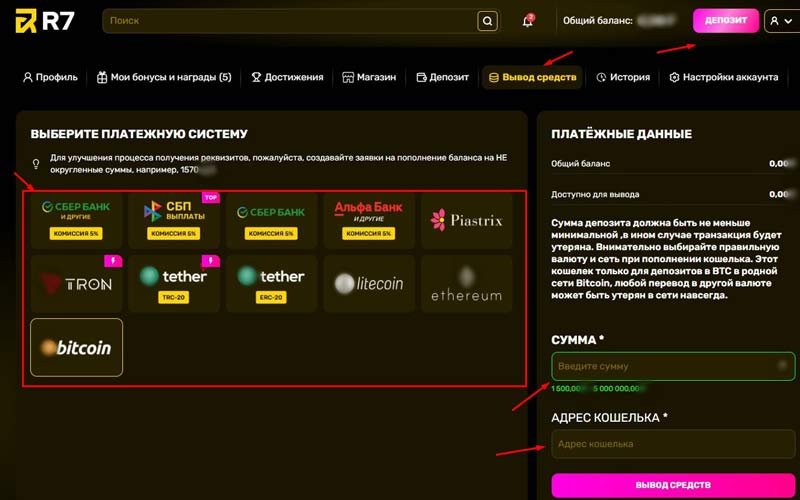Select the Bitcoin payment tile
This screenshot has width=800, height=500.
tap(77, 347)
